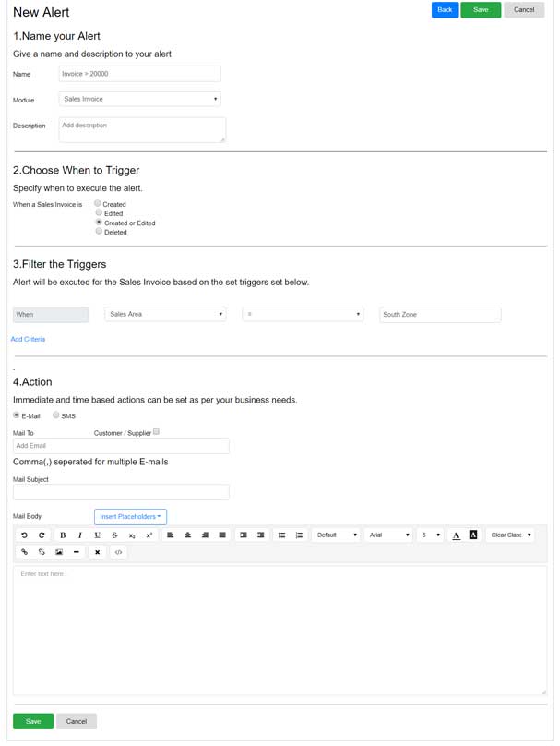Toggle bold formatting in mail body
The height and width of the screenshot is (746, 560).
click(x=63, y=535)
